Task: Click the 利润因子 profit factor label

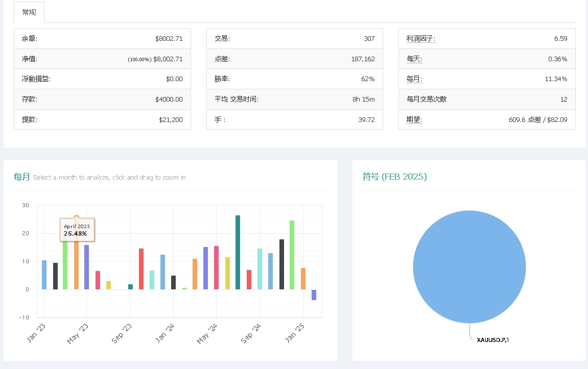Action: (x=421, y=38)
